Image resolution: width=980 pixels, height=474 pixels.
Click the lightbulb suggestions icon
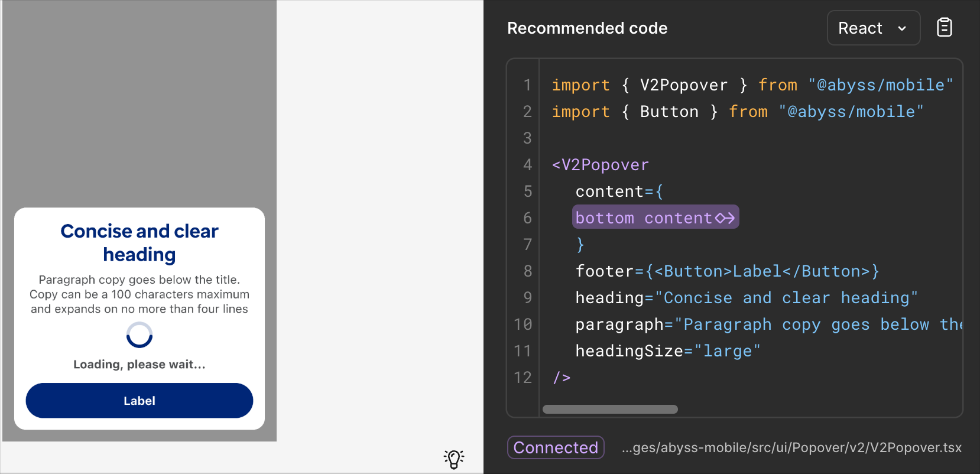click(453, 459)
